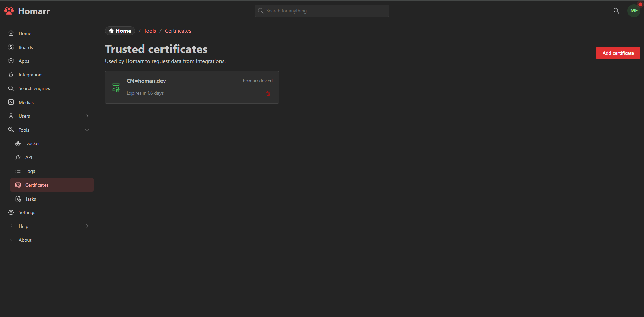Select Logs in the Tools menu
644x317 pixels.
(30, 171)
